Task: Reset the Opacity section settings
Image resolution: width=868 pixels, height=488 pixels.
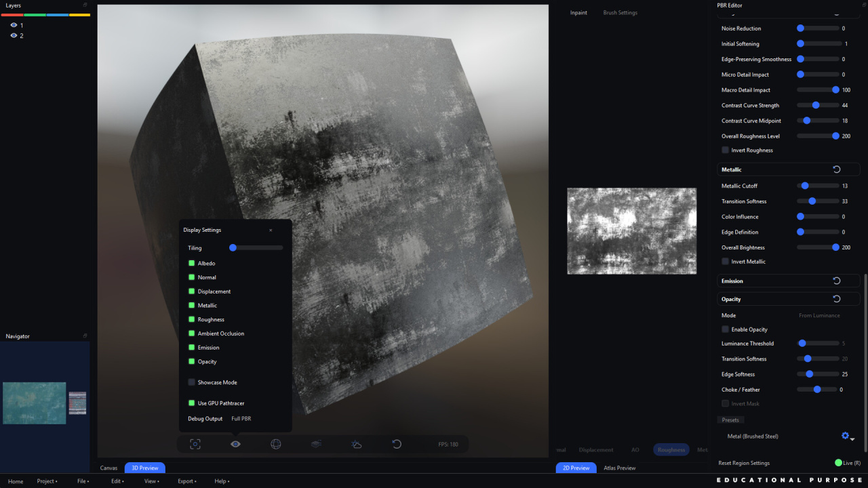Action: (836, 299)
